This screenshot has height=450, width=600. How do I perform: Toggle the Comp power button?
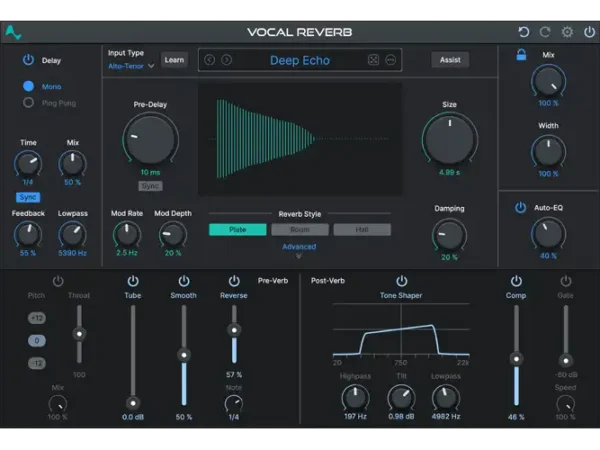click(516, 281)
